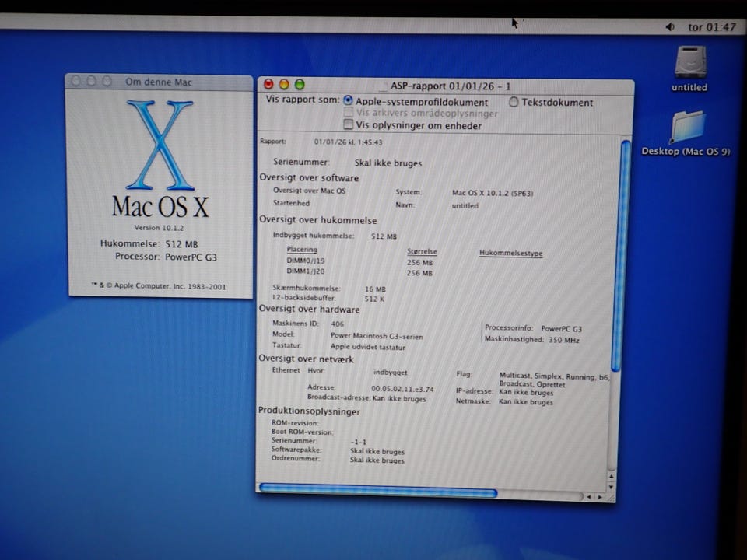The image size is (747, 560).
Task: Open the untitled hard drive icon
Action: 690,61
